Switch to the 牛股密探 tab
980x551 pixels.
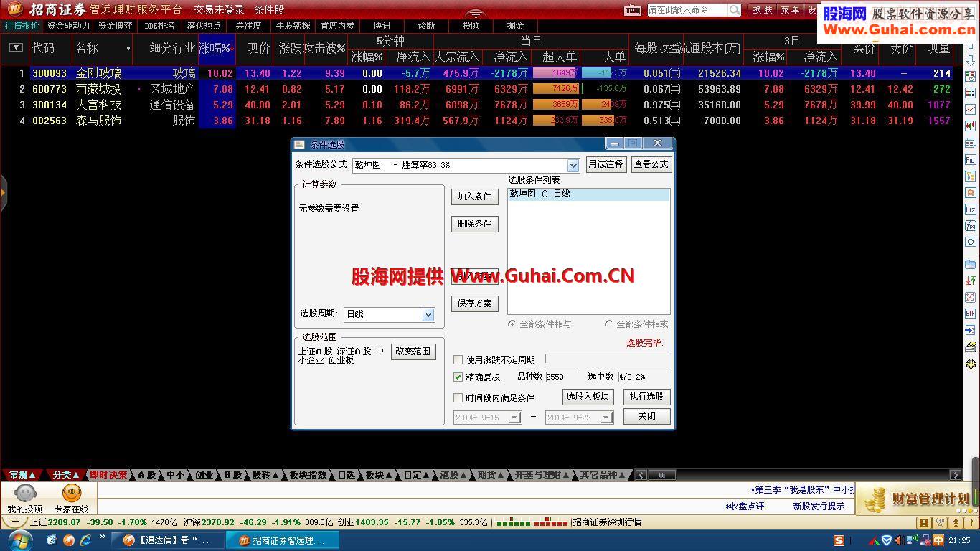tap(293, 25)
